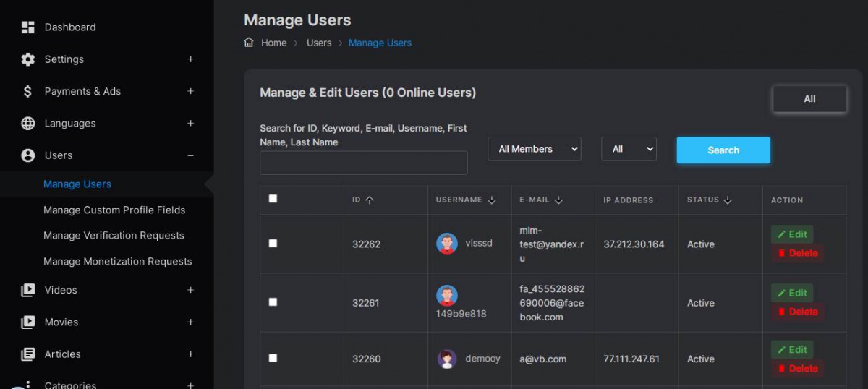Image resolution: width=868 pixels, height=389 pixels.
Task: Select the checkbox for user ID 32260
Action: [x=273, y=358]
